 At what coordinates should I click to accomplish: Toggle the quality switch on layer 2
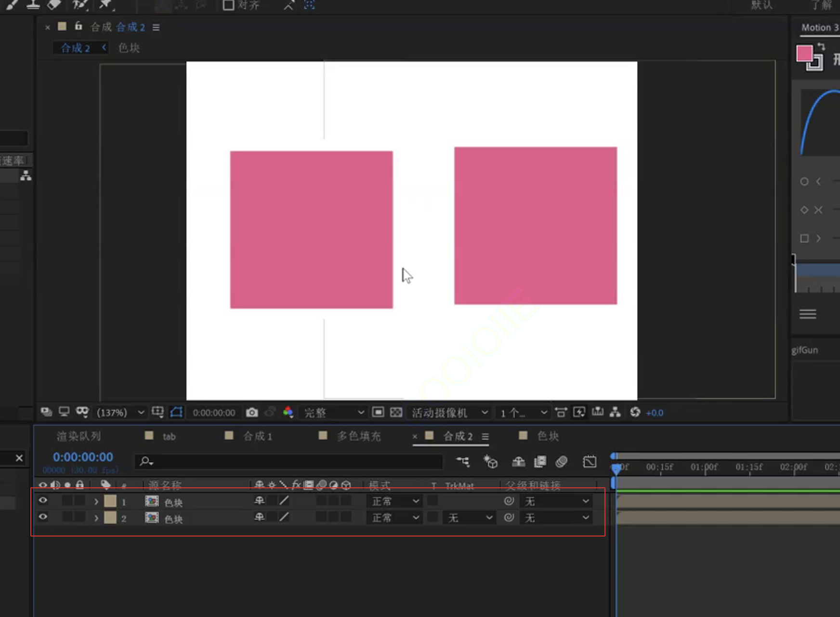pos(285,517)
